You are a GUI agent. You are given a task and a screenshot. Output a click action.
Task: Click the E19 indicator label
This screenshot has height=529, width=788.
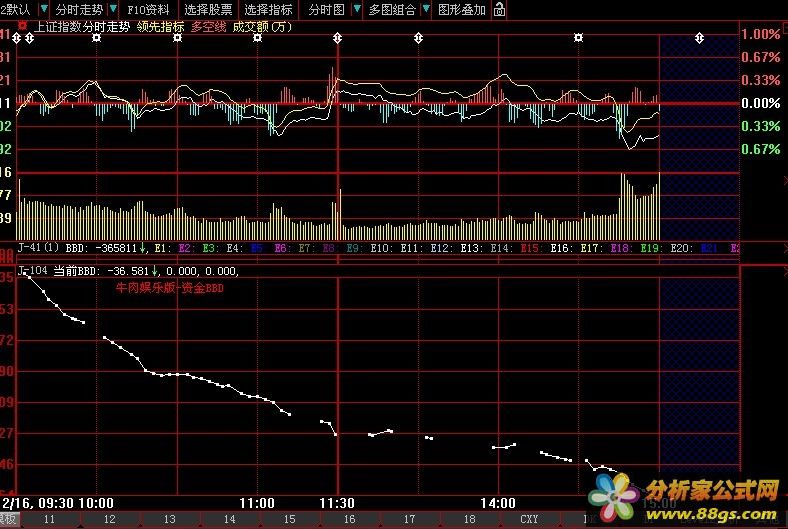(652, 248)
